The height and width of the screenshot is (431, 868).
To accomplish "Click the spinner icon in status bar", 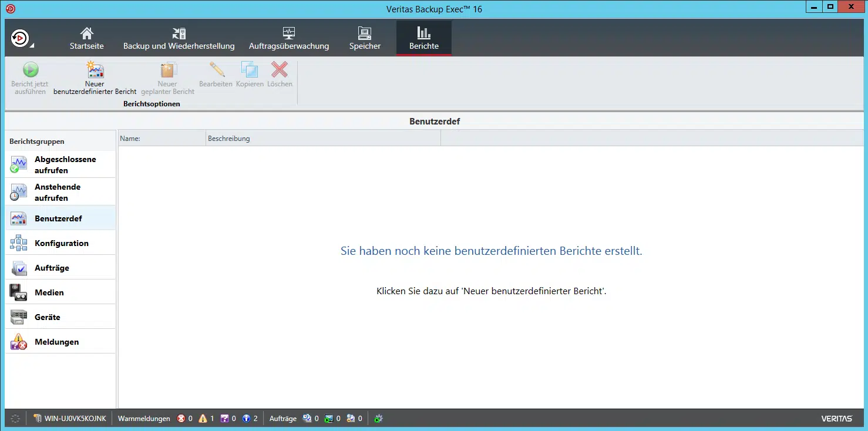I will coord(15,419).
